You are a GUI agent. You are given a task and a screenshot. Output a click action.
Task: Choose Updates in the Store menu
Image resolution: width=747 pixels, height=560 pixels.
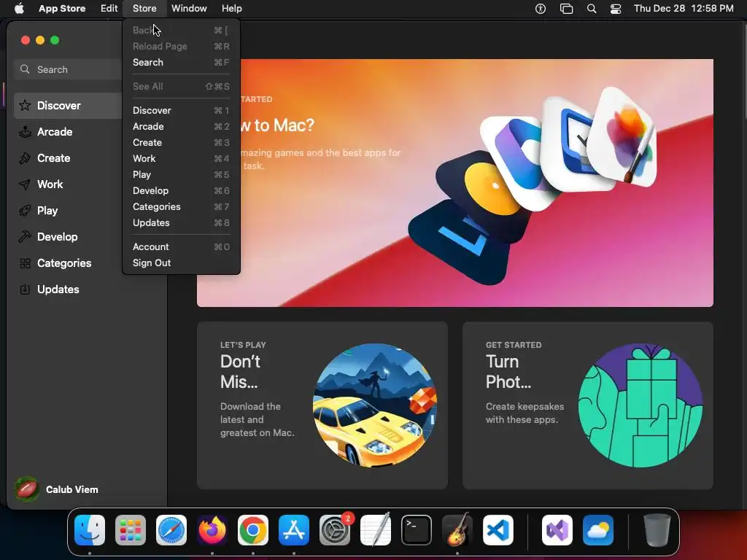point(181,223)
